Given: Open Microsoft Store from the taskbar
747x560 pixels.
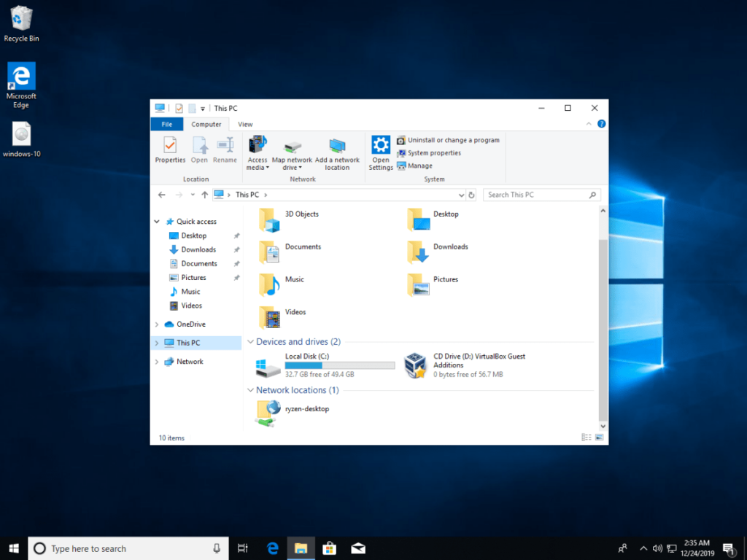Looking at the screenshot, I should click(x=329, y=548).
